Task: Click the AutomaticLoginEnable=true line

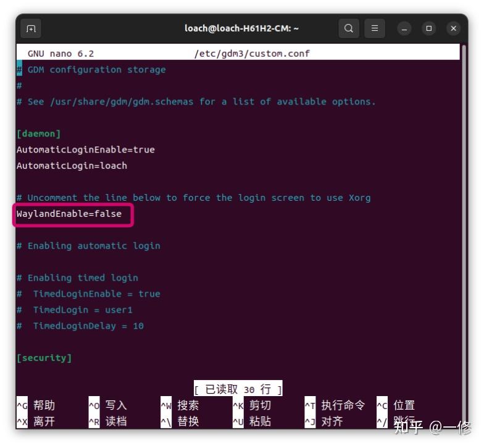Action: [x=86, y=150]
